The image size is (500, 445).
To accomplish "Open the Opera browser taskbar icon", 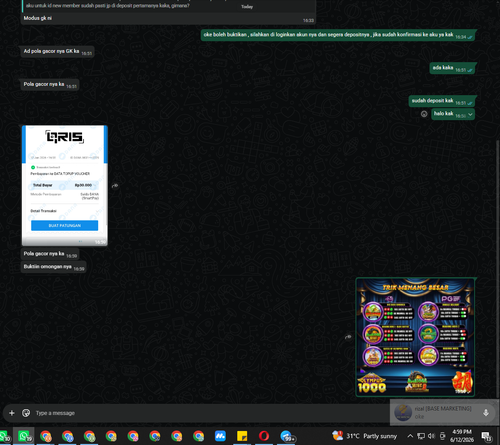I will pos(264,436).
